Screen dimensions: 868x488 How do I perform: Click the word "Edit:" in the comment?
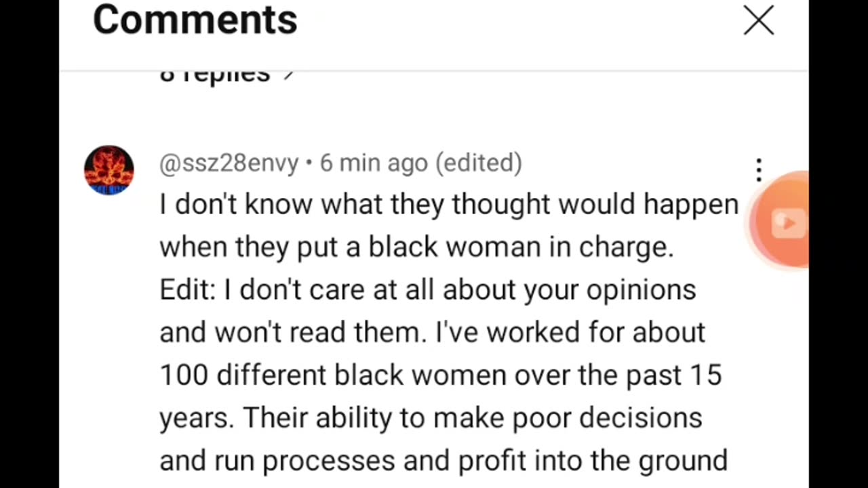point(187,290)
